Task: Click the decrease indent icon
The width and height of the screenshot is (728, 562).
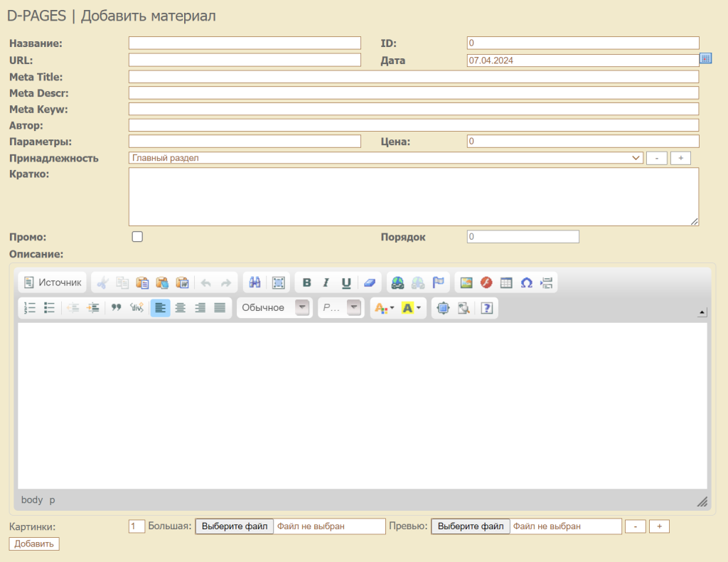Action: pos(73,307)
